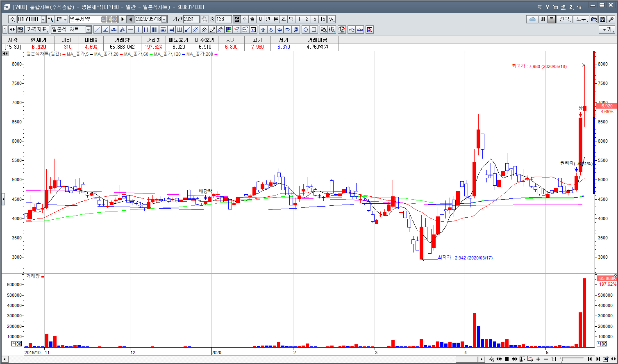Choose the circle shape tool
This screenshot has width=618, height=364.
pyautogui.click(x=305, y=30)
